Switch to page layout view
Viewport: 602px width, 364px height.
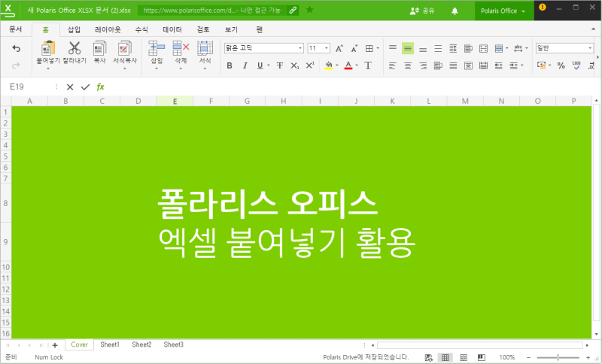(464, 357)
